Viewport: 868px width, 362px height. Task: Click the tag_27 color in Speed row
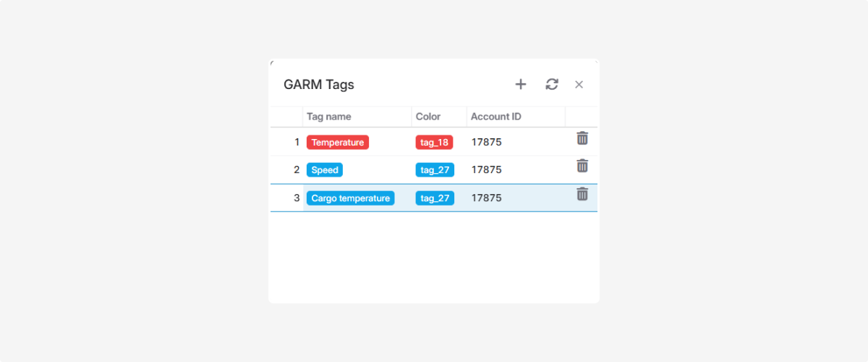tap(435, 170)
